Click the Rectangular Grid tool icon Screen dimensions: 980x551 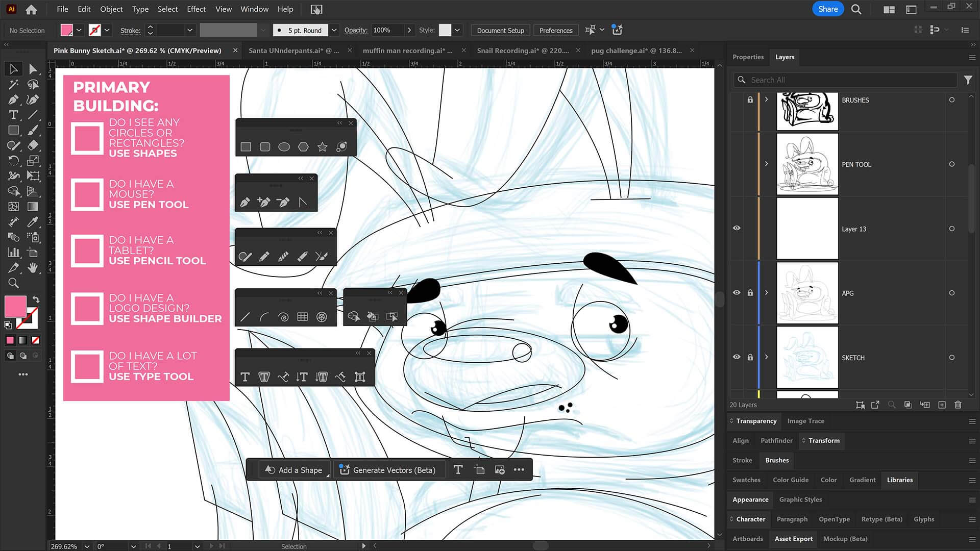coord(302,317)
